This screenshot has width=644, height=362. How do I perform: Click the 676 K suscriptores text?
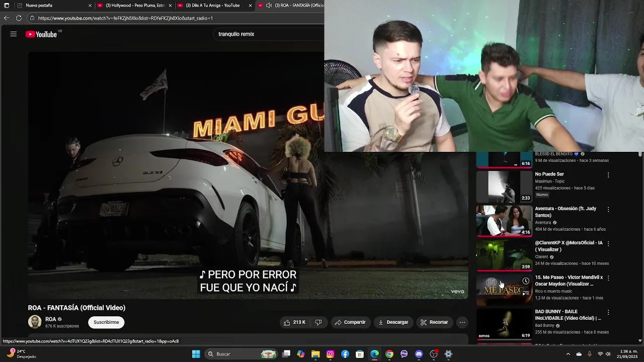click(x=62, y=326)
